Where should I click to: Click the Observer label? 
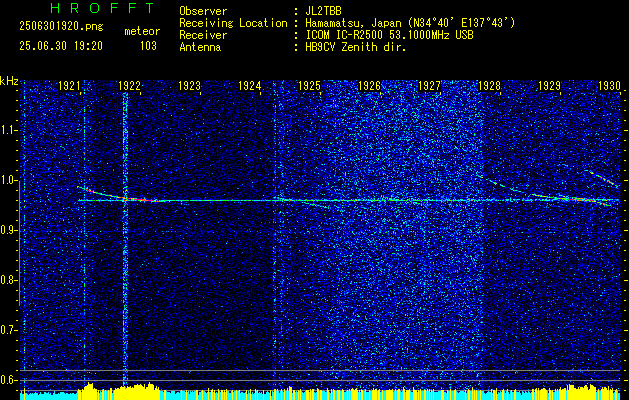[x=203, y=11]
